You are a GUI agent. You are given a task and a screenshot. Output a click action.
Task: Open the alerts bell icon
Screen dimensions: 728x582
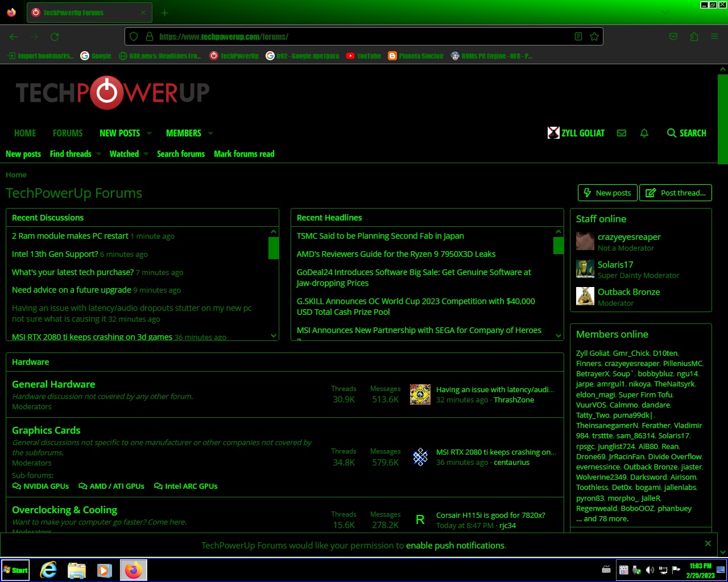click(644, 133)
